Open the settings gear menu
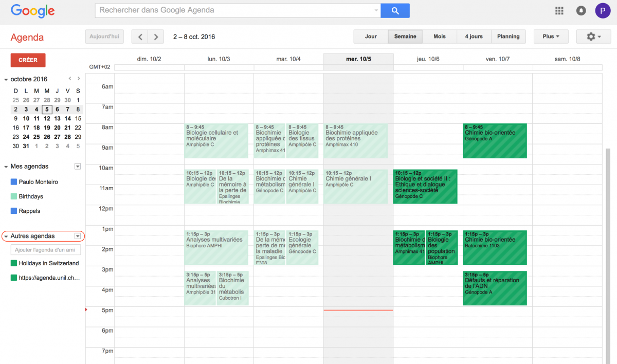Viewport: 617px width, 364px height. pyautogui.click(x=593, y=37)
